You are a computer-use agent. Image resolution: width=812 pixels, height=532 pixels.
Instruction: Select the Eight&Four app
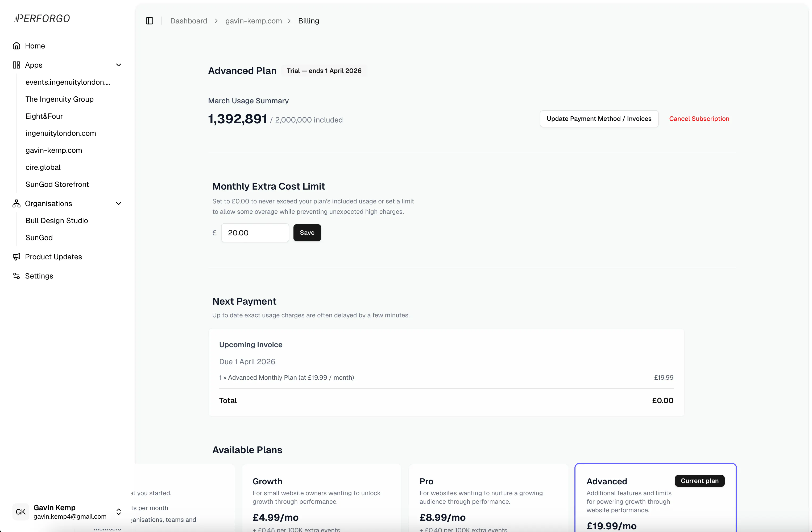click(44, 116)
